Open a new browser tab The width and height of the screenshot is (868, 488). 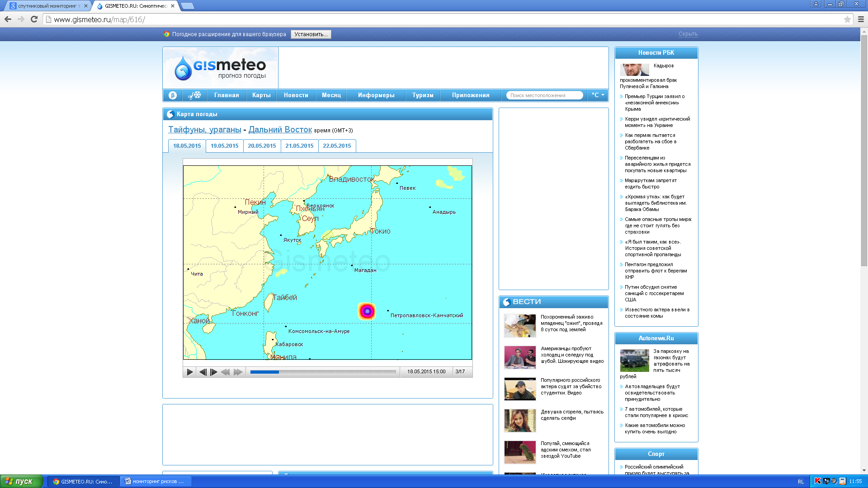(x=187, y=6)
